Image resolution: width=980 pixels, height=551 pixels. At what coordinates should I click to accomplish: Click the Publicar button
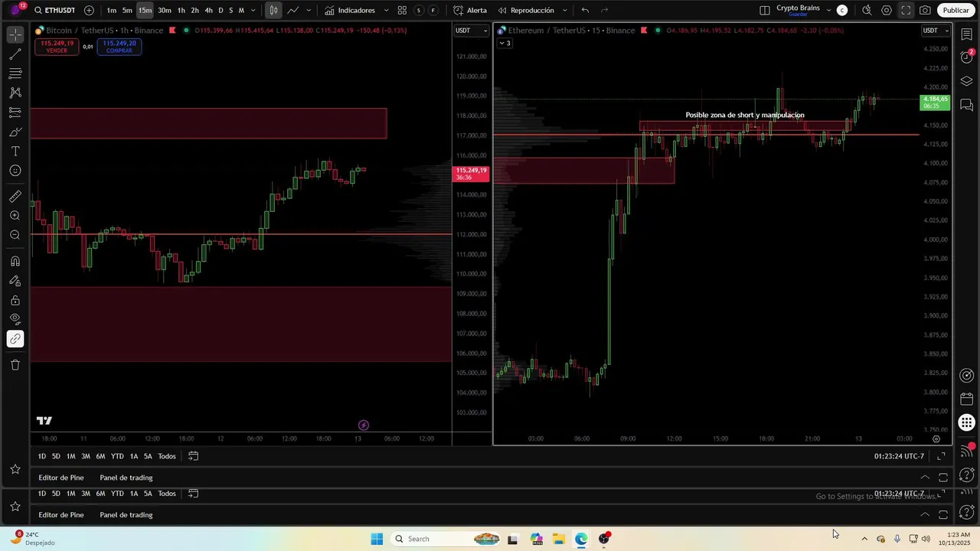click(955, 10)
